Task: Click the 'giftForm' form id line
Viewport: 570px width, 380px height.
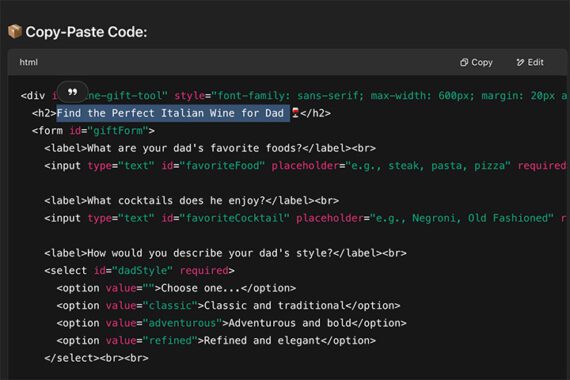Action: click(93, 131)
